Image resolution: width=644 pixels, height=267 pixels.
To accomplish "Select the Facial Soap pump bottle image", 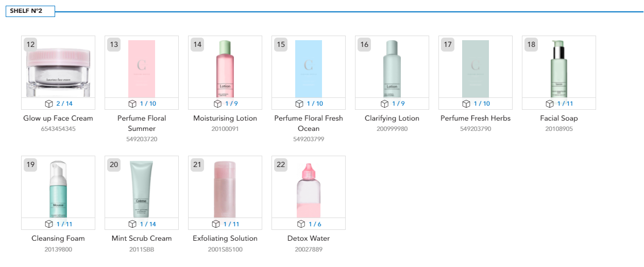I will pyautogui.click(x=559, y=69).
